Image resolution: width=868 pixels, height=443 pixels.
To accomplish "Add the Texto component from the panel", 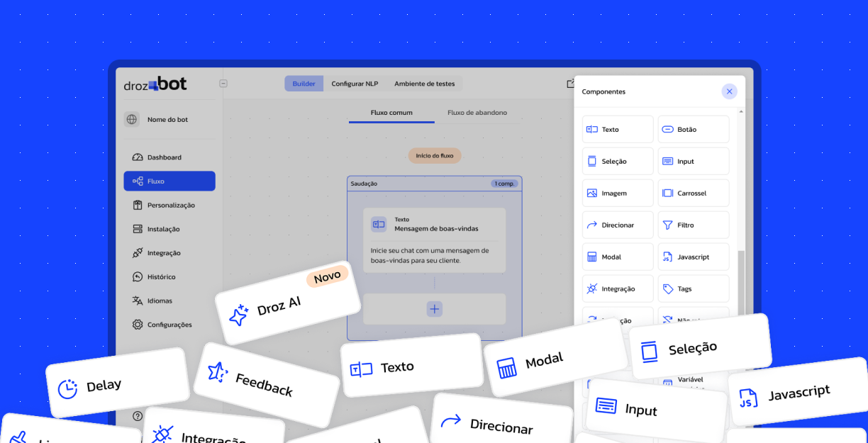I will tap(618, 130).
